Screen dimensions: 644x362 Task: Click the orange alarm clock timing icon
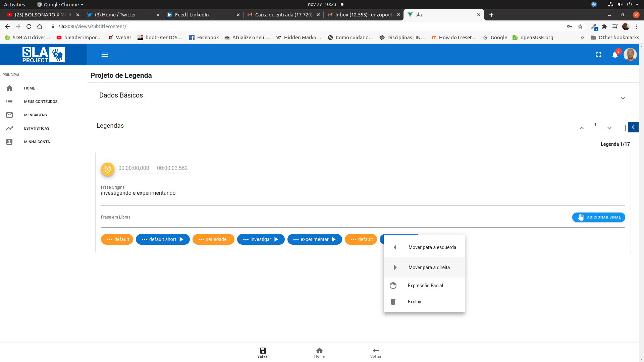coord(108,169)
